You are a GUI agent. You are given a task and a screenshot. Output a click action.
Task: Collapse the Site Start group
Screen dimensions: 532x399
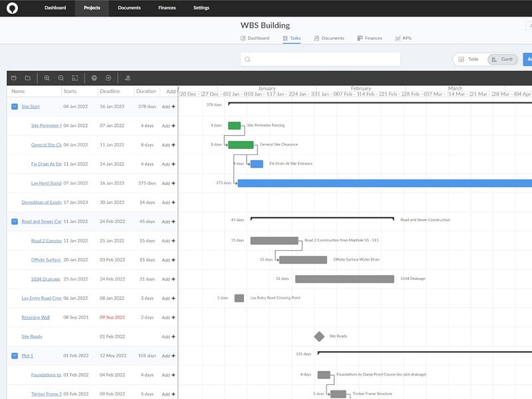click(x=15, y=106)
